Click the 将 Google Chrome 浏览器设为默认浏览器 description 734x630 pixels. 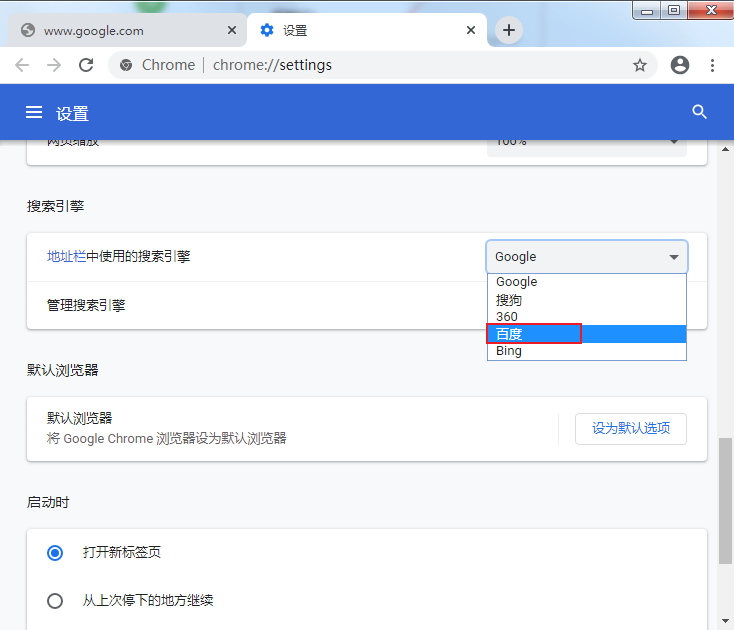click(x=166, y=439)
